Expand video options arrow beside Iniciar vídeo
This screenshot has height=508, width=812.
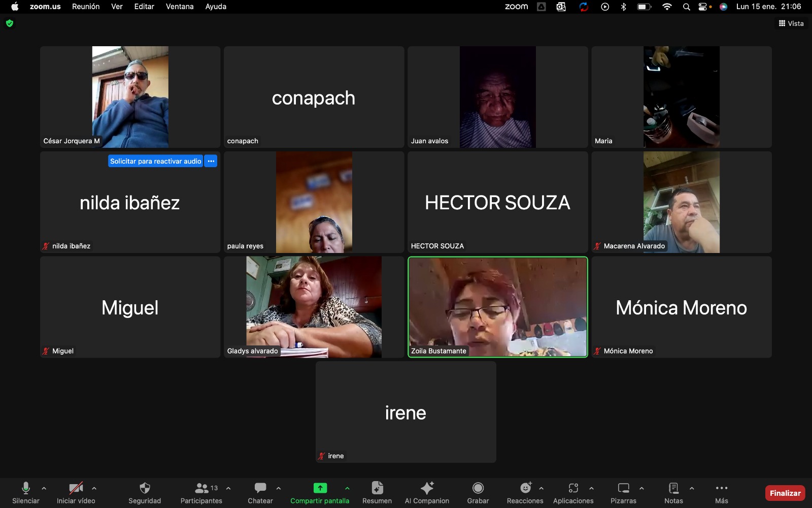click(x=94, y=488)
